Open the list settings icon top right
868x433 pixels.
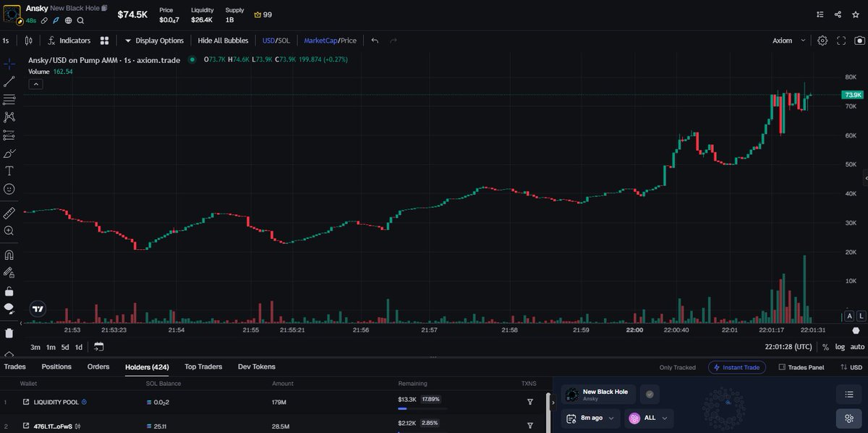tap(820, 14)
